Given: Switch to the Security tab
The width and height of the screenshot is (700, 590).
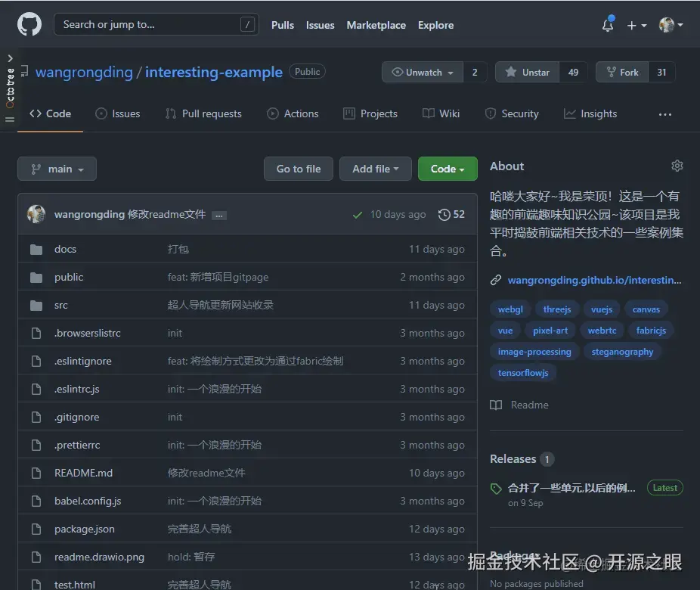Looking at the screenshot, I should [512, 114].
